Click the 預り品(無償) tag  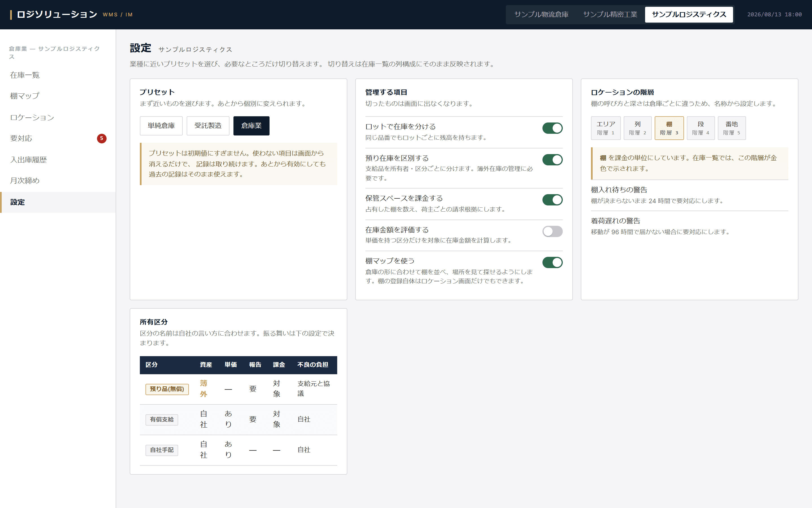click(167, 389)
